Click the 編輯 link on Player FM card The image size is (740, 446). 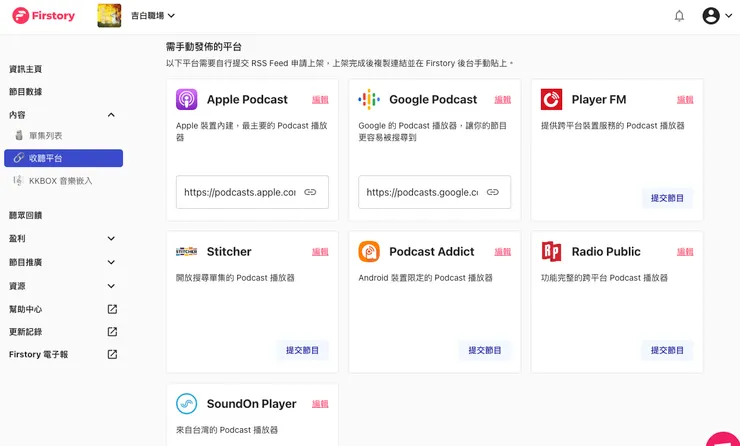pos(685,100)
